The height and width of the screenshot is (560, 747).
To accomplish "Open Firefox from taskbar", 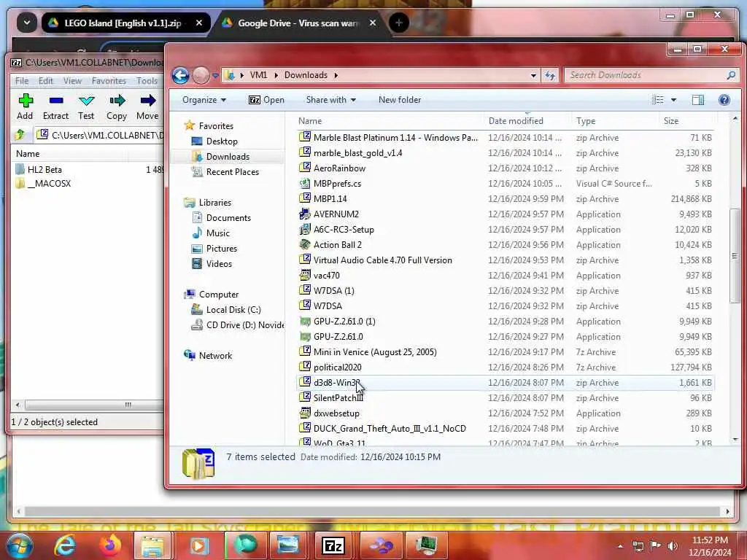I will tap(109, 545).
